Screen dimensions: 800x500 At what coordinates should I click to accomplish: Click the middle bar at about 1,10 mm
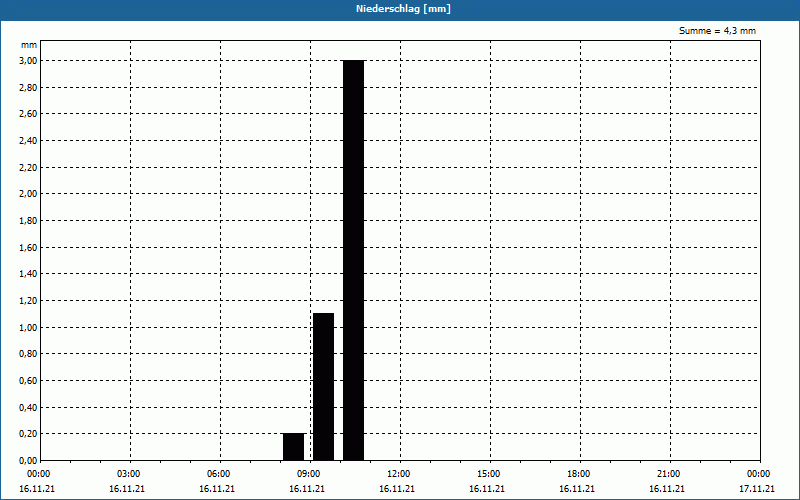click(x=323, y=387)
